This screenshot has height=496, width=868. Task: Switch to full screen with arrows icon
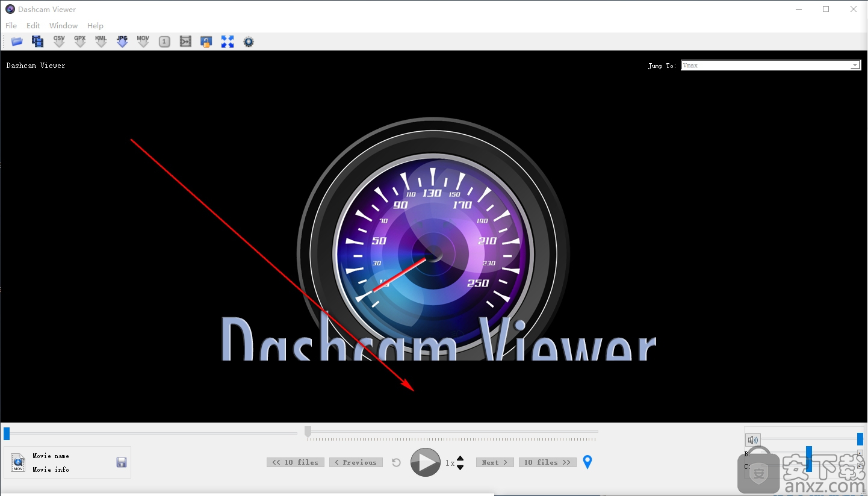[228, 42]
